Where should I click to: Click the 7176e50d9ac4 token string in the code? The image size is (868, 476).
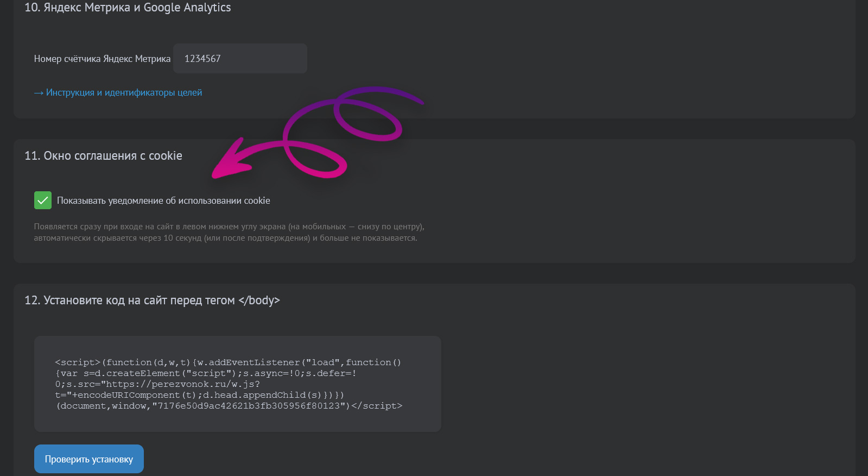(x=249, y=406)
